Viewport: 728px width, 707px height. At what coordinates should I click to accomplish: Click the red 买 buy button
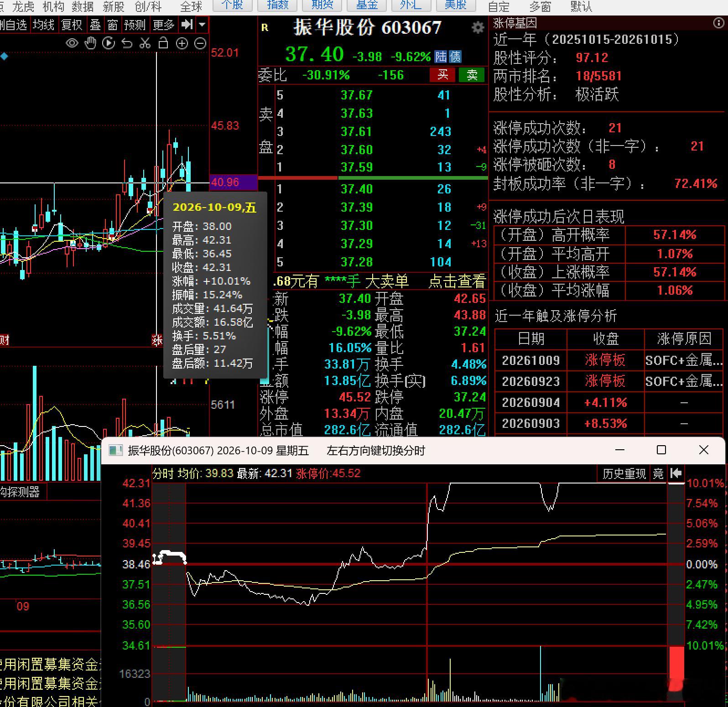(442, 75)
